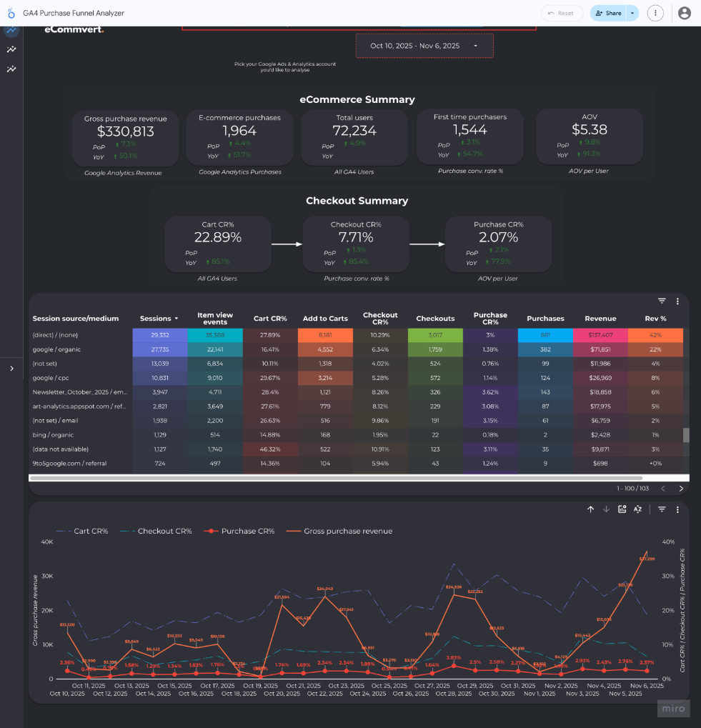The image size is (701, 728).
Task: Open the second report page icon in sidebar
Action: [x=11, y=49]
